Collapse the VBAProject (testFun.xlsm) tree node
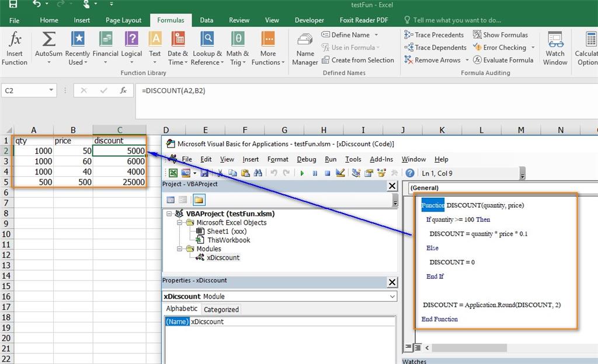 pyautogui.click(x=169, y=213)
